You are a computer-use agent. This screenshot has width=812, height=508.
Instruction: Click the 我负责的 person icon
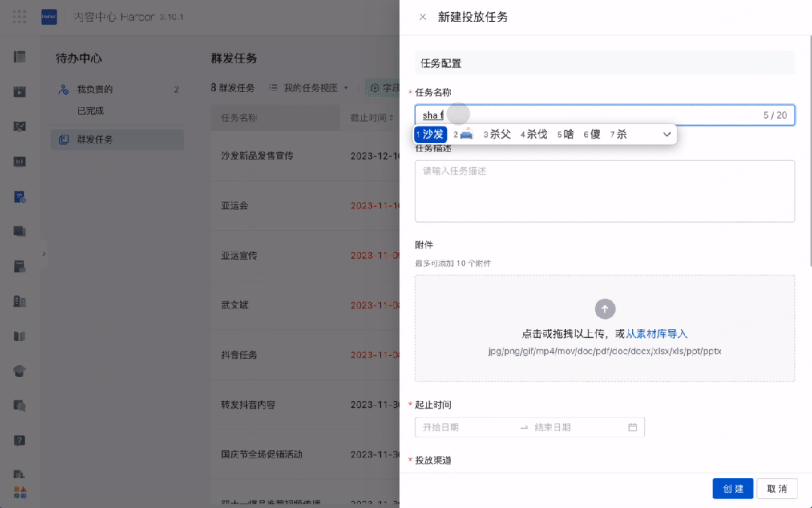(x=63, y=90)
